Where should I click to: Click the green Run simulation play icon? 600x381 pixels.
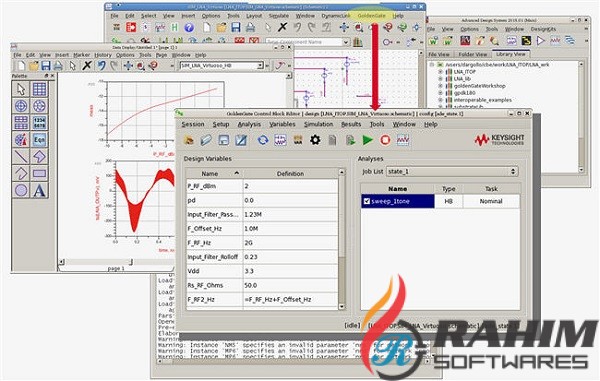(367, 140)
